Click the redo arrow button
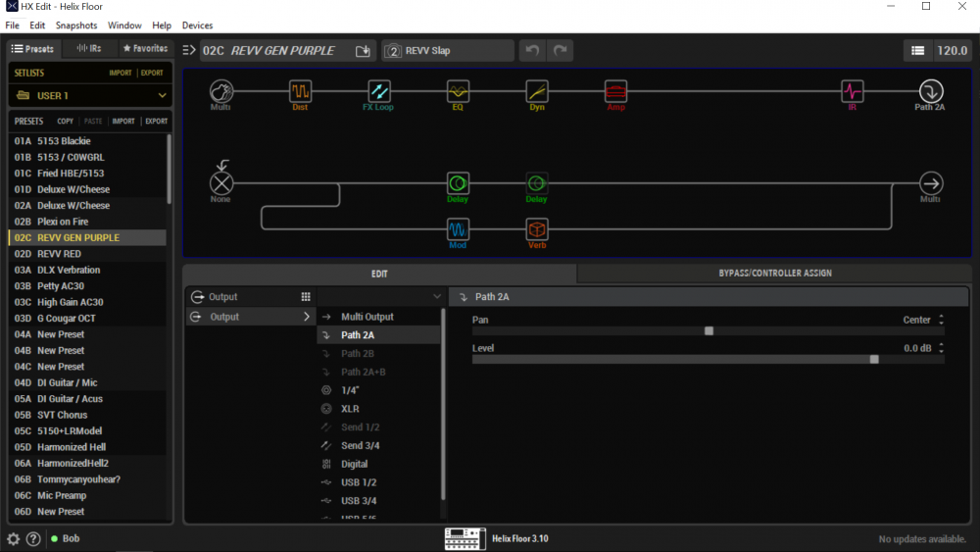The height and width of the screenshot is (552, 980). (561, 51)
